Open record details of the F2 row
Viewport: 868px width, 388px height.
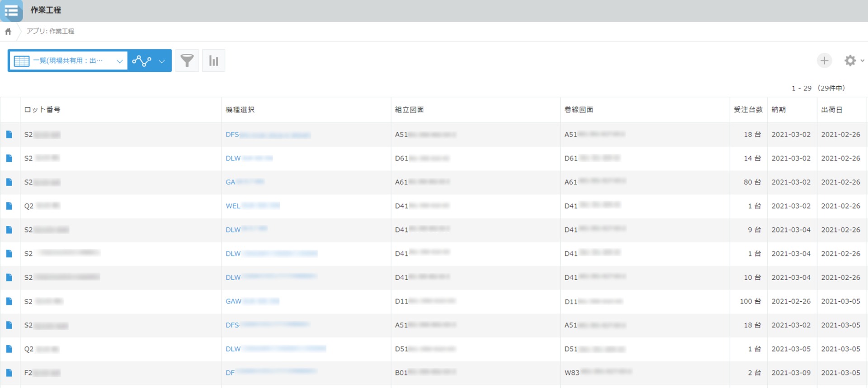9,373
